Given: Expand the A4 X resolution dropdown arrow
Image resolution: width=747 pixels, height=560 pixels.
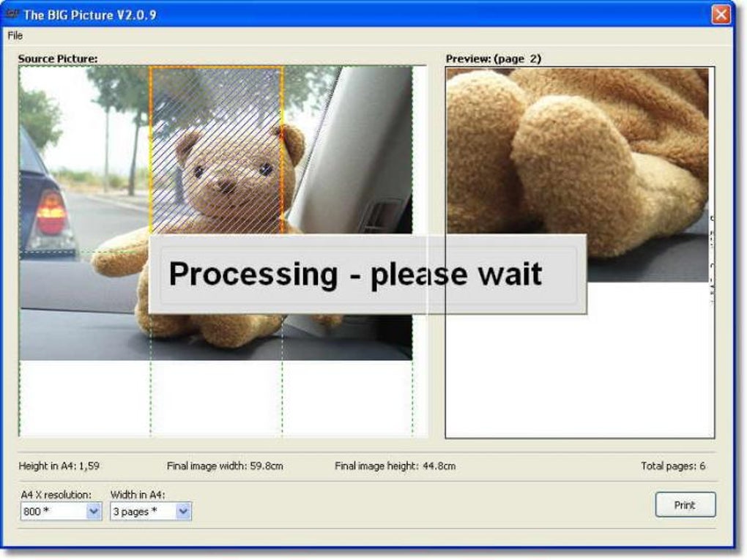Looking at the screenshot, I should (x=94, y=512).
